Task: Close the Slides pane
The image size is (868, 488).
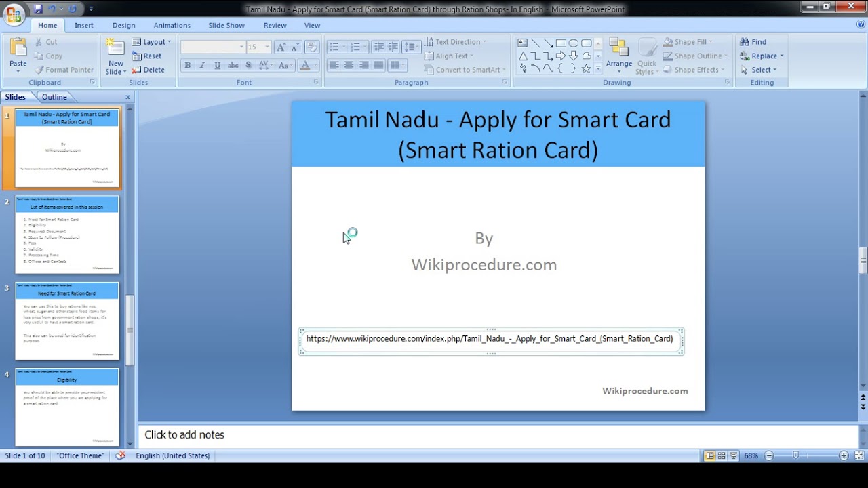Action: pos(127,97)
